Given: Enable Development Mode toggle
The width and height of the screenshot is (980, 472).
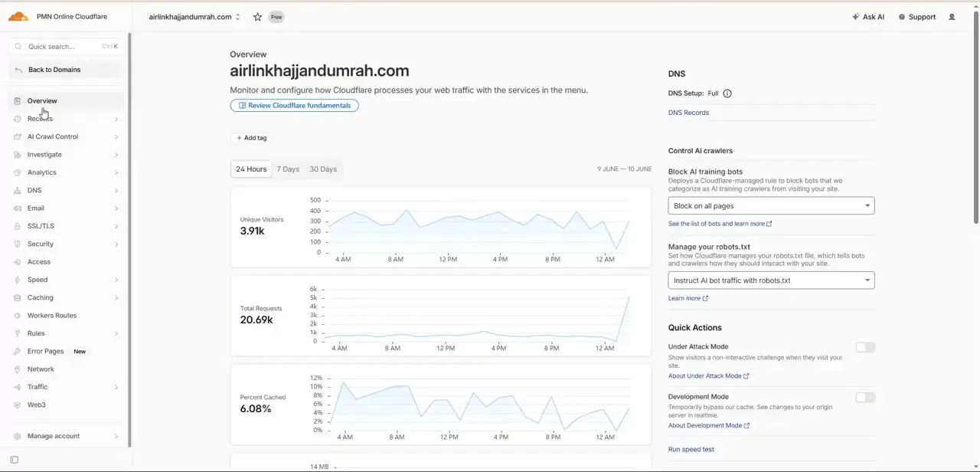Looking at the screenshot, I should (865, 398).
